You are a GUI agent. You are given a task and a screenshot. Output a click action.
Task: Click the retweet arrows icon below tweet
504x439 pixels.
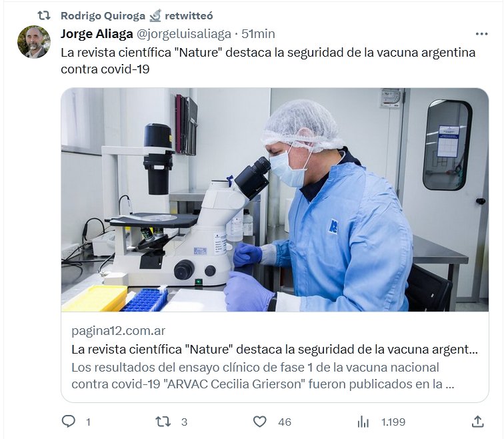pos(163,421)
